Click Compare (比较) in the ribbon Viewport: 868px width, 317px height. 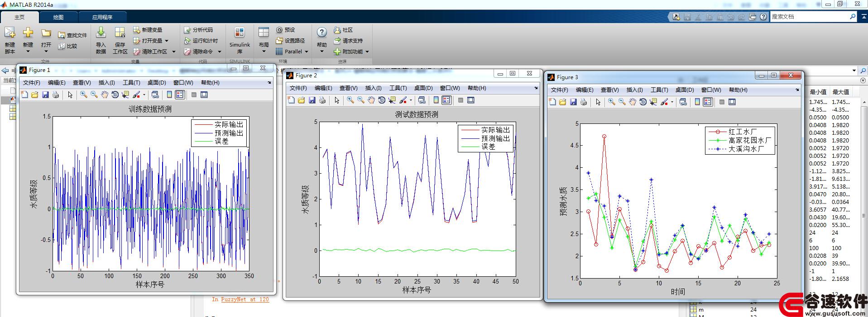click(68, 46)
